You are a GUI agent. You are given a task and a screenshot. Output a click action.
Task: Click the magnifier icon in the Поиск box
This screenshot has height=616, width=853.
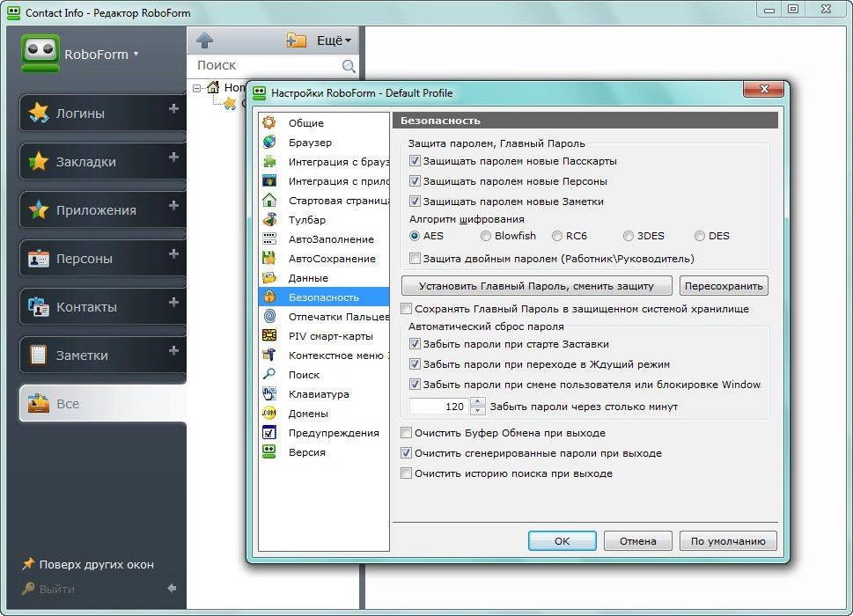[349, 66]
